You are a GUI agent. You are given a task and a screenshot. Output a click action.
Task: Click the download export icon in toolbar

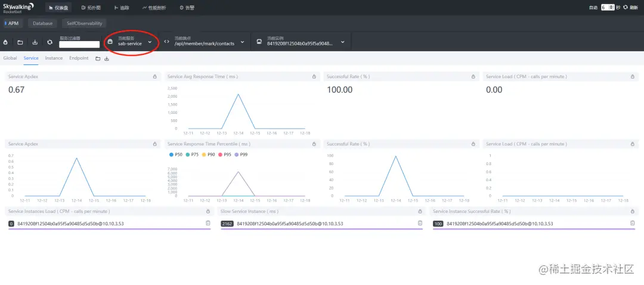coord(35,42)
